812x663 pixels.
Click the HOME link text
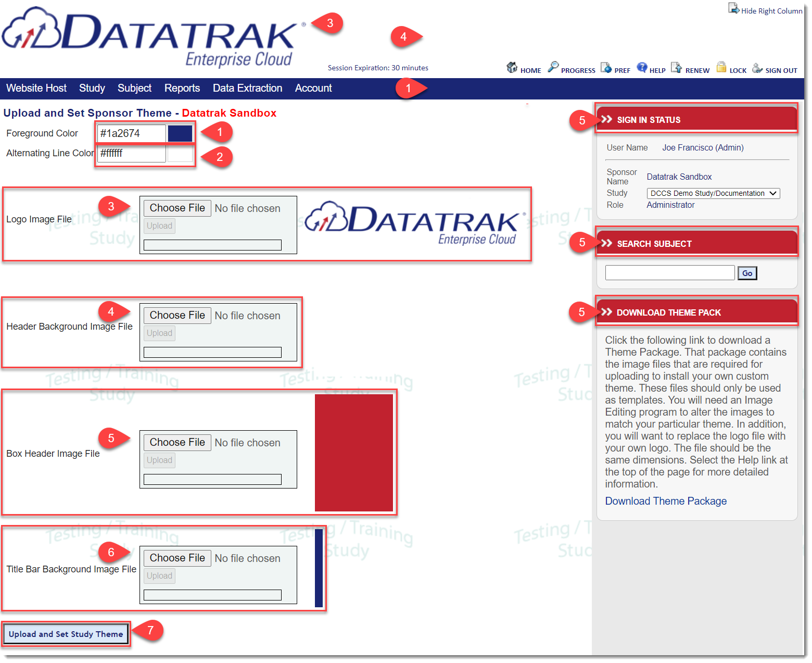pyautogui.click(x=530, y=70)
